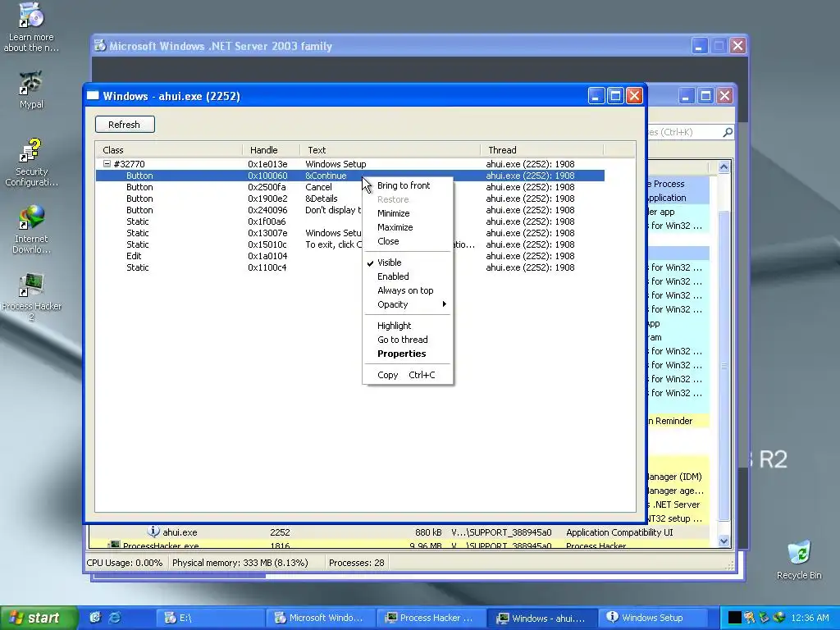
Task: Open the 'Learn more about the n...' desktop shortcut
Action: 31,27
